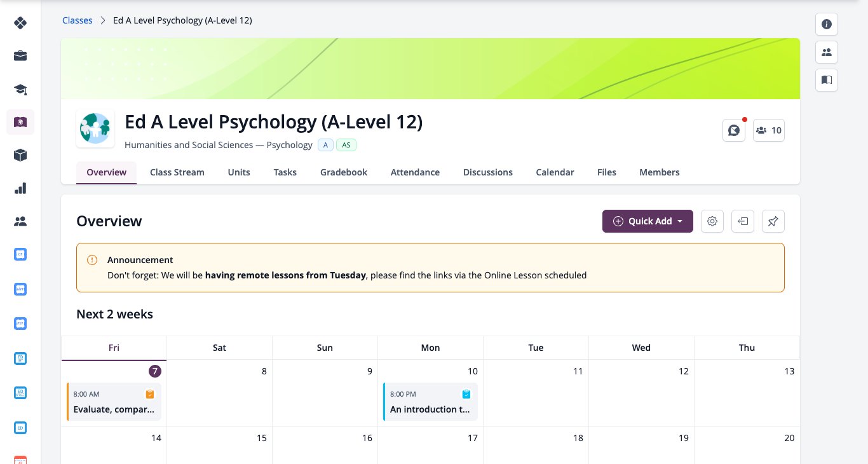This screenshot has width=868, height=464.
Task: Click the Fri column header
Action: click(x=114, y=348)
